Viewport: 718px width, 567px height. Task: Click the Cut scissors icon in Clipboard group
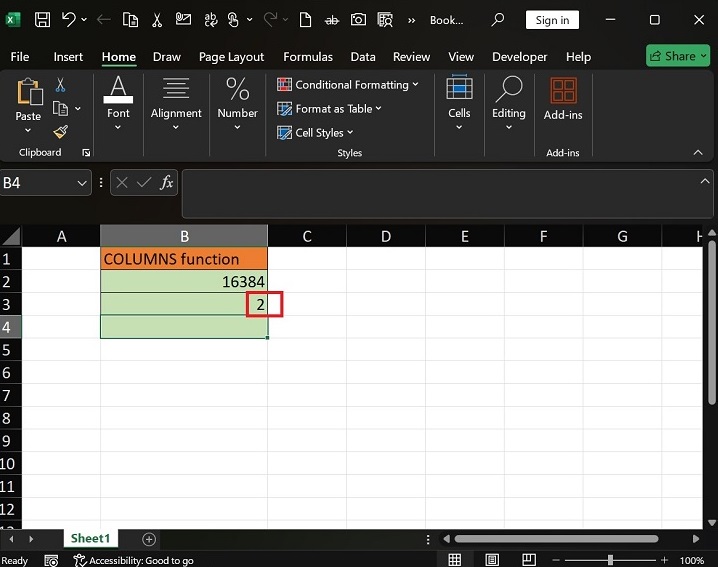point(60,86)
